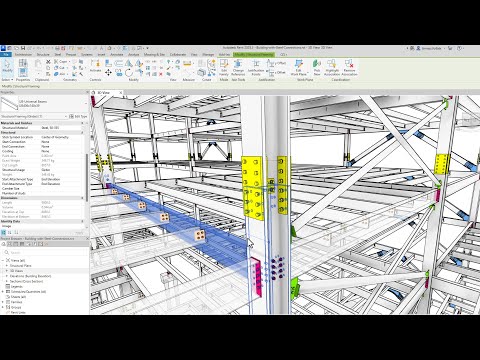Expand the Groups tree node

click(3, 307)
